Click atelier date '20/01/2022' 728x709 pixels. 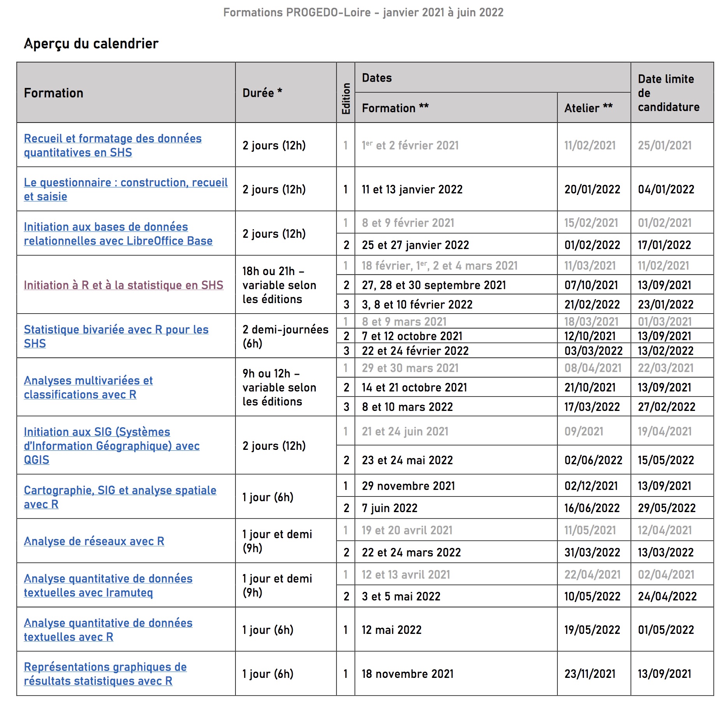[x=592, y=189]
